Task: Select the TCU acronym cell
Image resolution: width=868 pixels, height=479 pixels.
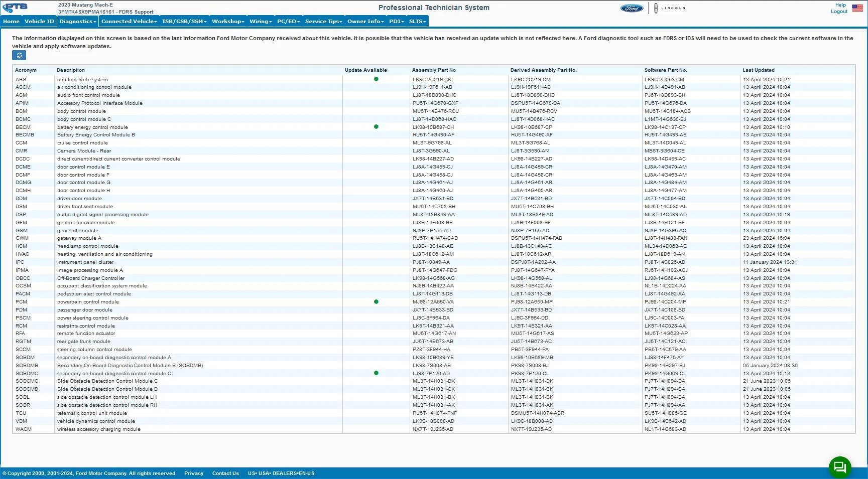Action: tap(21, 413)
